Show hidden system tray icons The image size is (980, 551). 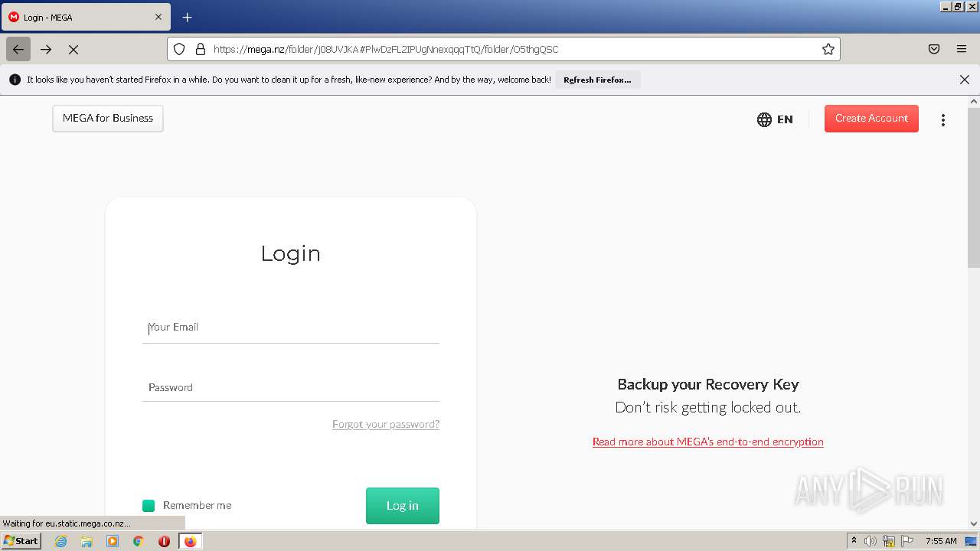click(x=854, y=541)
